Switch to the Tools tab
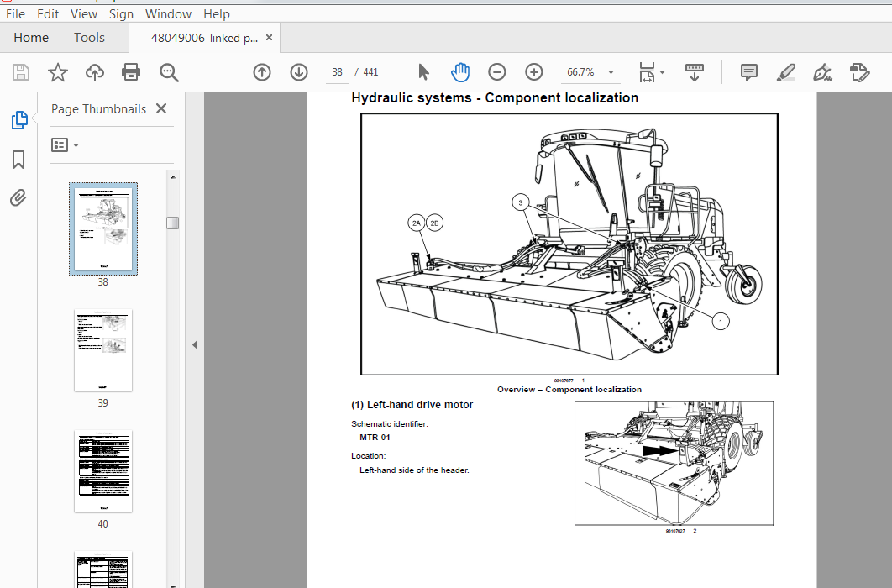The image size is (892, 588). tap(89, 38)
